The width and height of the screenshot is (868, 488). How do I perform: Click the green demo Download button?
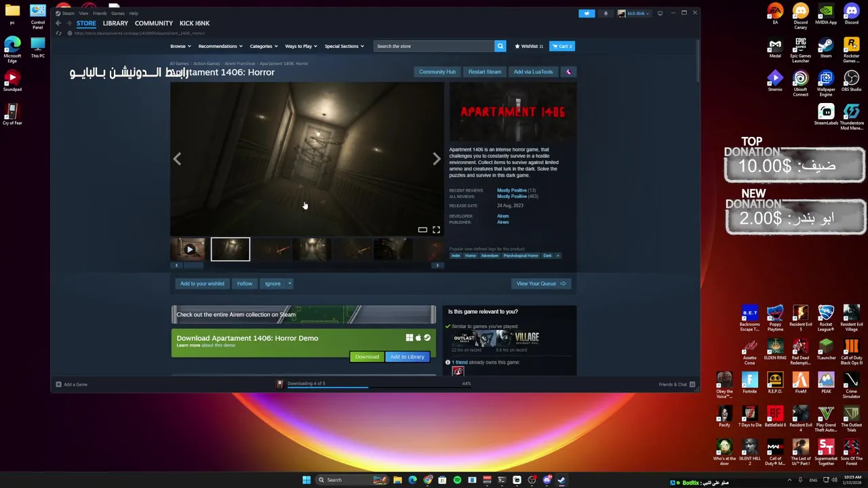[x=367, y=357]
